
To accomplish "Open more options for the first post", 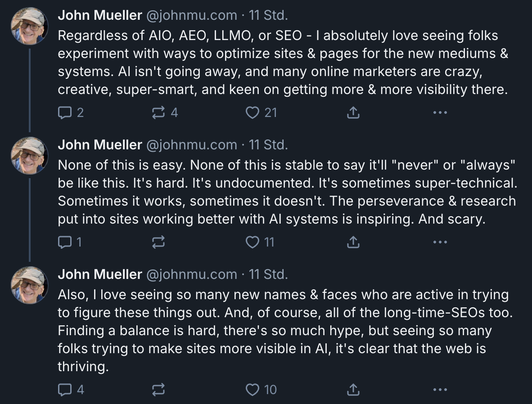I will click(440, 112).
